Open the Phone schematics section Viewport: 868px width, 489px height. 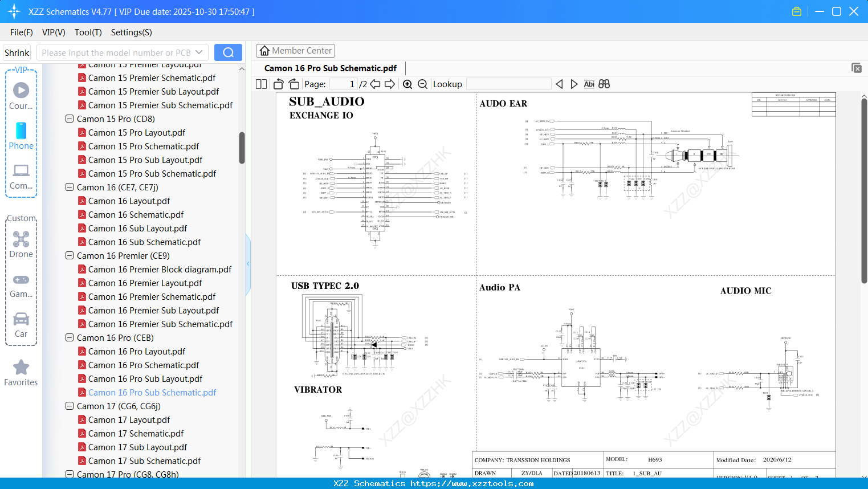[21, 137]
